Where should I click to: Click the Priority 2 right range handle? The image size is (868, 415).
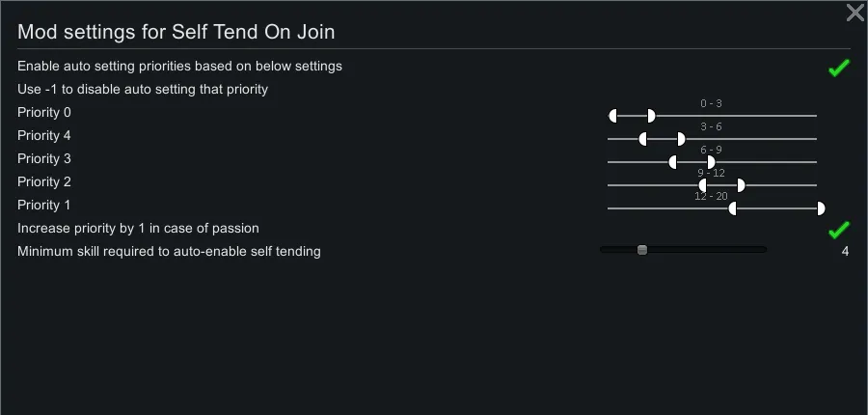click(740, 185)
